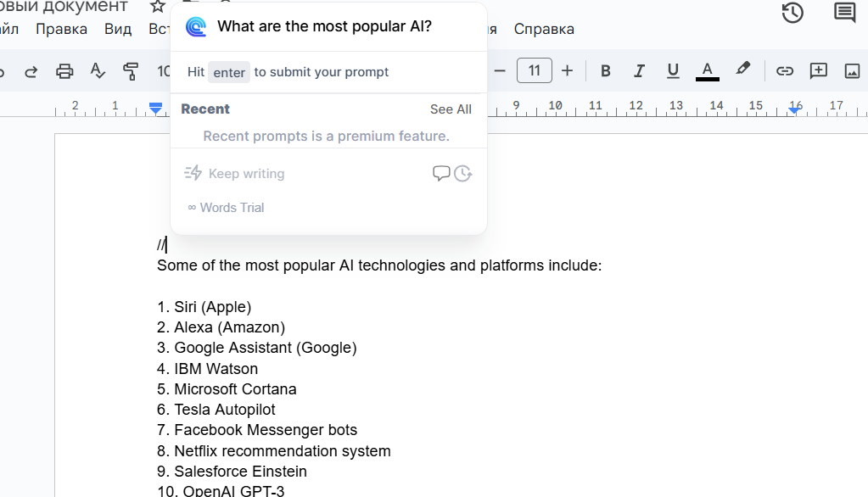
Task: Add a comment using the toolbar icon
Action: tap(818, 71)
